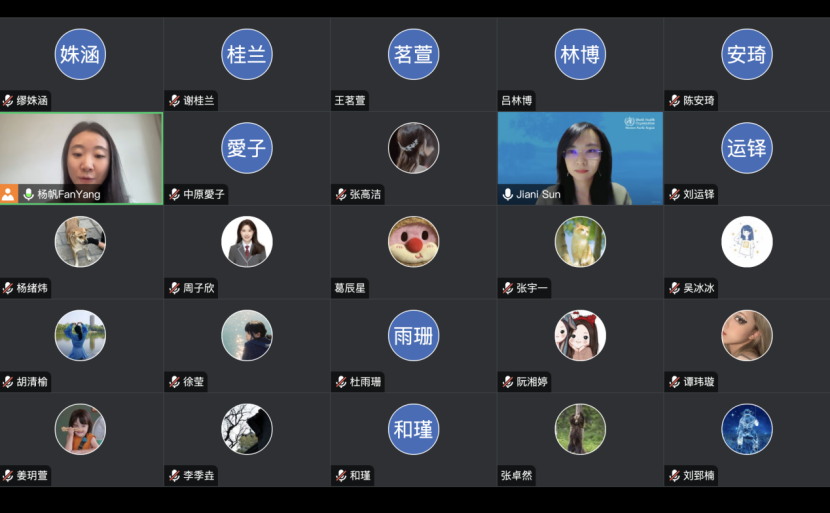Screen dimensions: 830x513
Task: Click the orange host icon beside 杨帆FanYang
Action: pos(8,194)
